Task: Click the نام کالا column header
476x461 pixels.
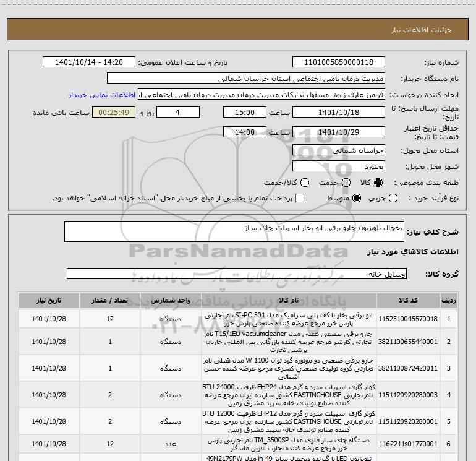Action: click(x=289, y=300)
